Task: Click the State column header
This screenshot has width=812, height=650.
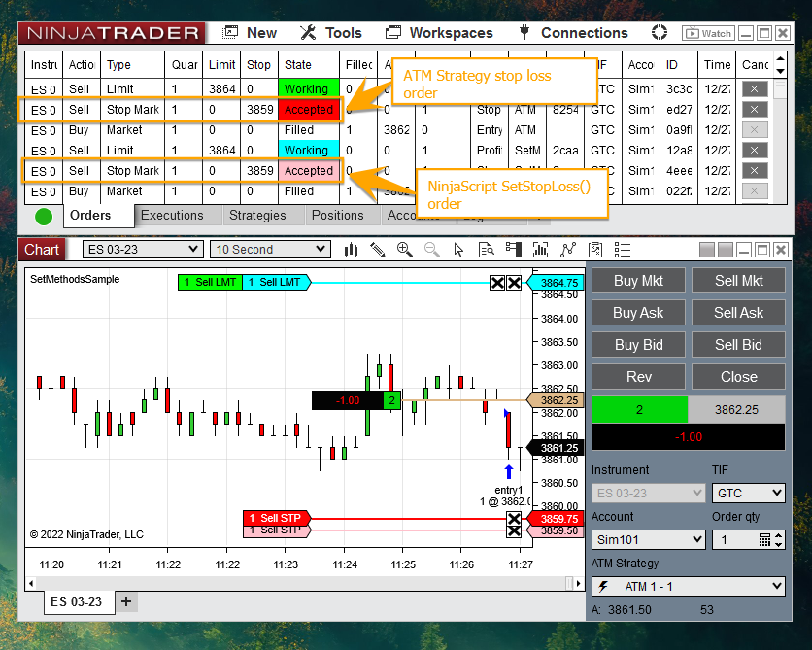Action: pyautogui.click(x=309, y=65)
